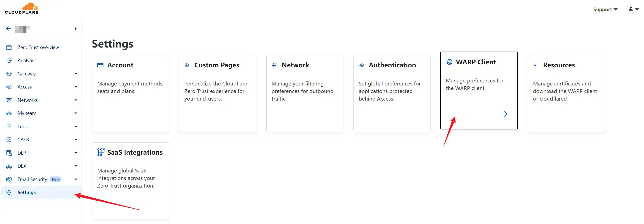Select Email Security in the sidebar
Viewport: 644px width, 224px height.
point(32,180)
